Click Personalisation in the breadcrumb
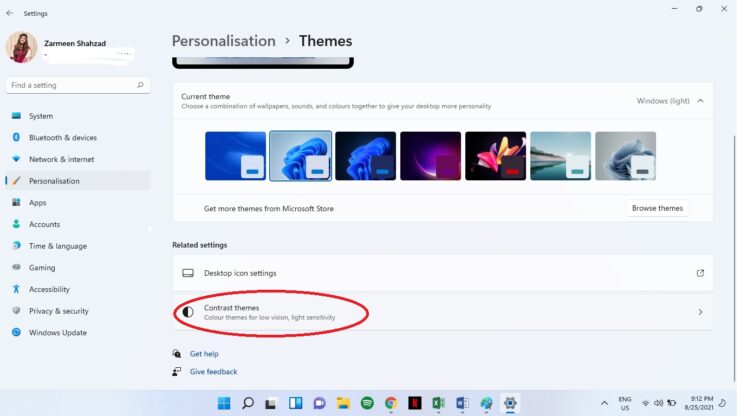Image resolution: width=740 pixels, height=416 pixels. pyautogui.click(x=223, y=41)
